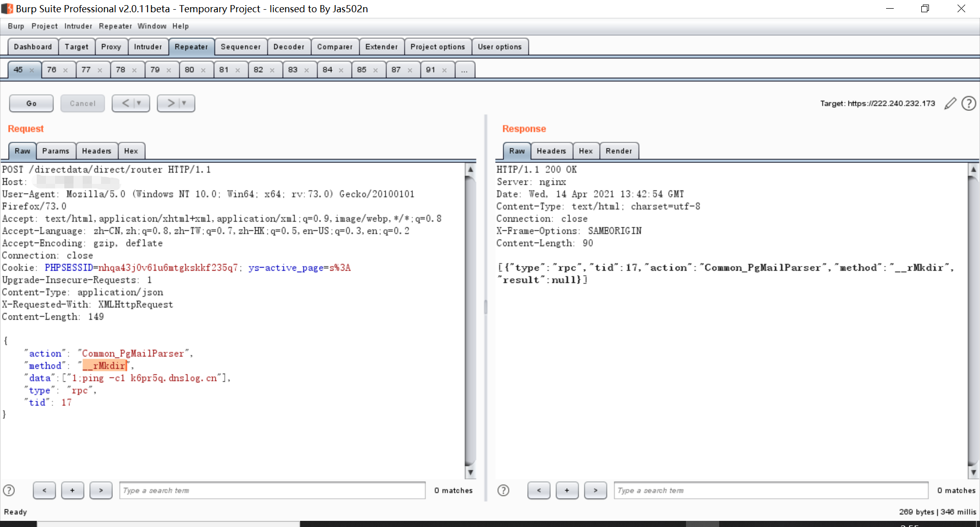Open the history back dropdown arrow
980x527 pixels.
tap(139, 103)
